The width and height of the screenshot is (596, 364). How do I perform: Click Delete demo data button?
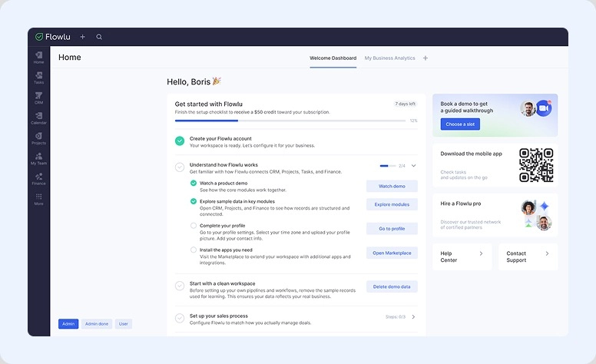pyautogui.click(x=392, y=287)
